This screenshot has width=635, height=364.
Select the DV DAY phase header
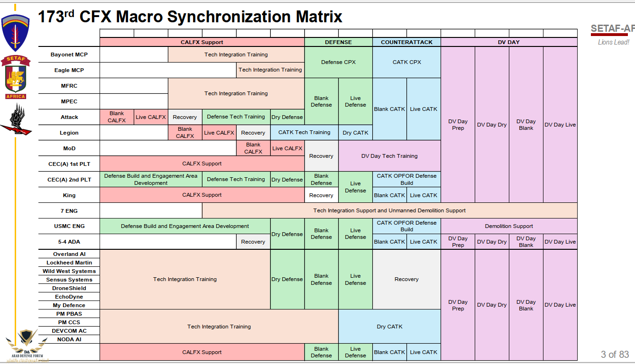click(508, 42)
